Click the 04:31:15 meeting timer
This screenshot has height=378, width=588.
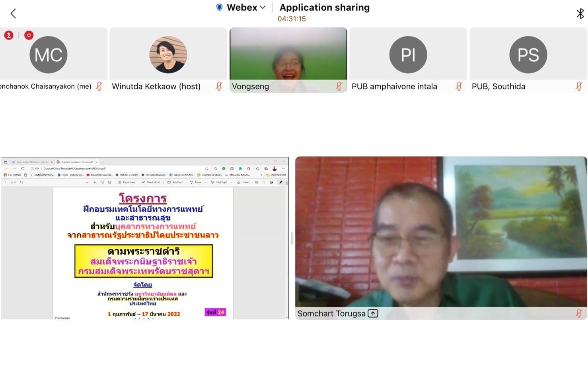click(292, 19)
